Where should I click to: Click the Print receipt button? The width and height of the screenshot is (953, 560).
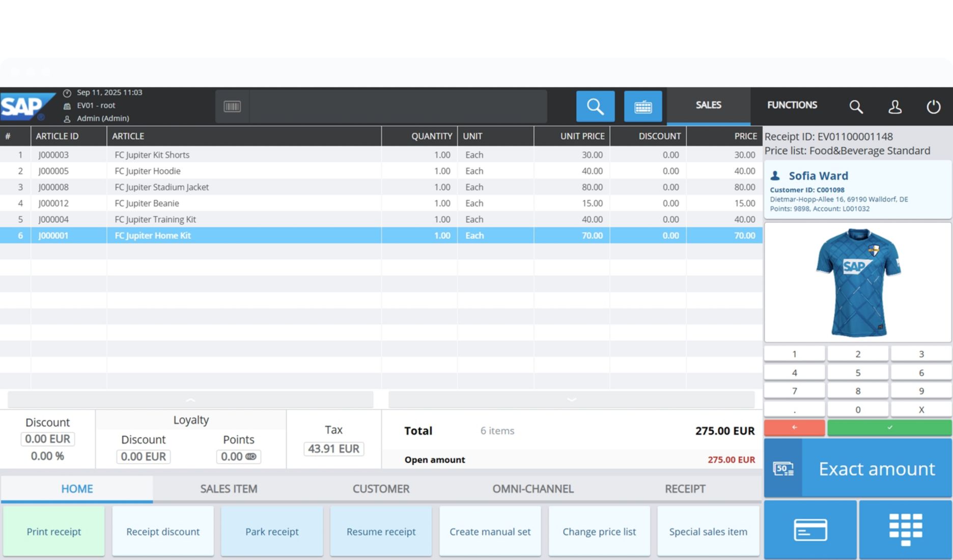53,531
